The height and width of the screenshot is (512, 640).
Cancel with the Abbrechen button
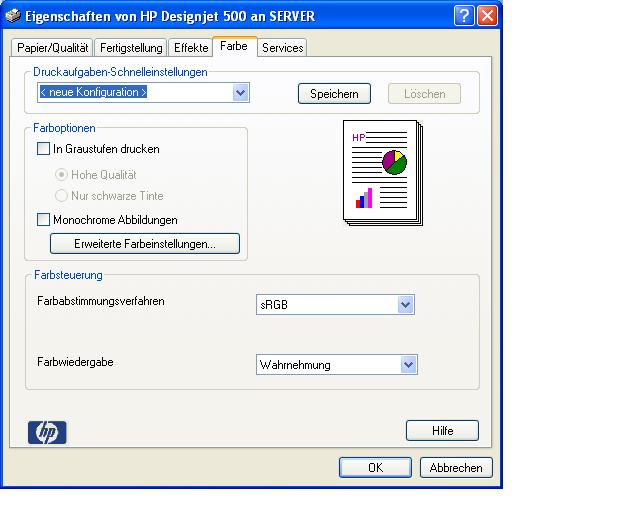point(456,467)
